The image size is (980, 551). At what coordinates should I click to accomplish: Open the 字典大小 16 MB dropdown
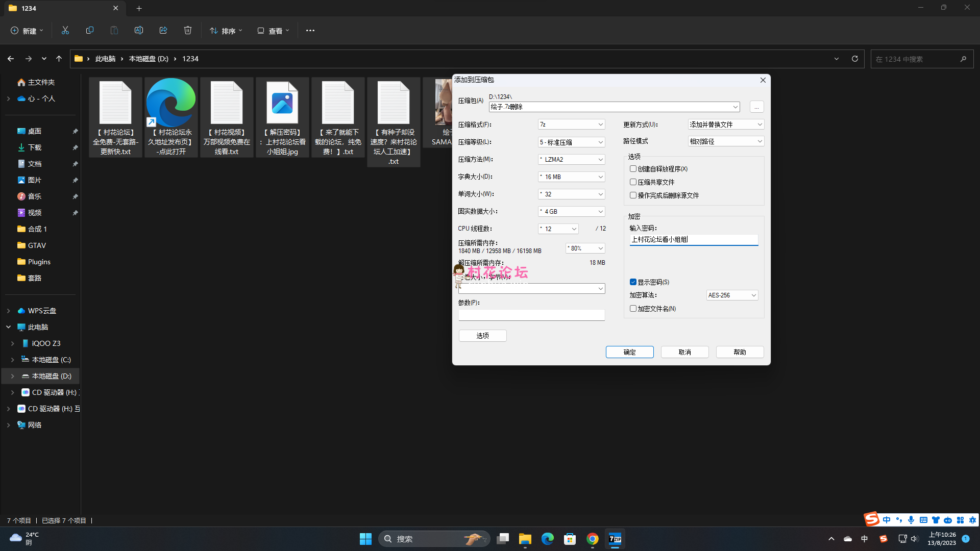click(x=571, y=177)
